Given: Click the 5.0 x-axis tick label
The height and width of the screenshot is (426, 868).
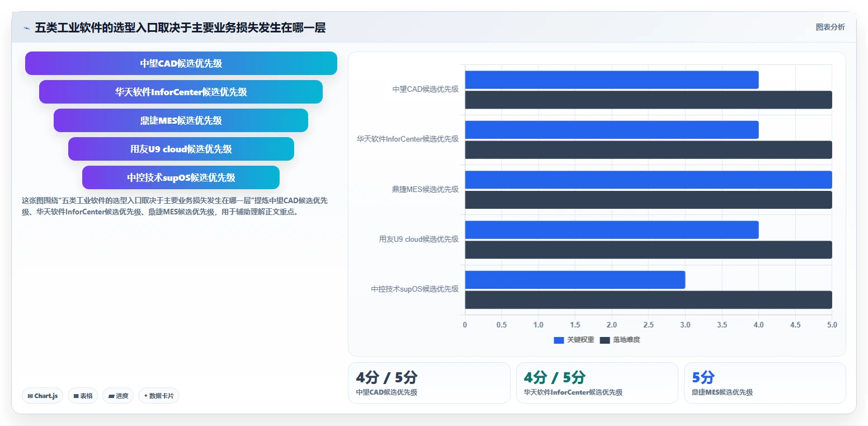Looking at the screenshot, I should click(x=832, y=325).
